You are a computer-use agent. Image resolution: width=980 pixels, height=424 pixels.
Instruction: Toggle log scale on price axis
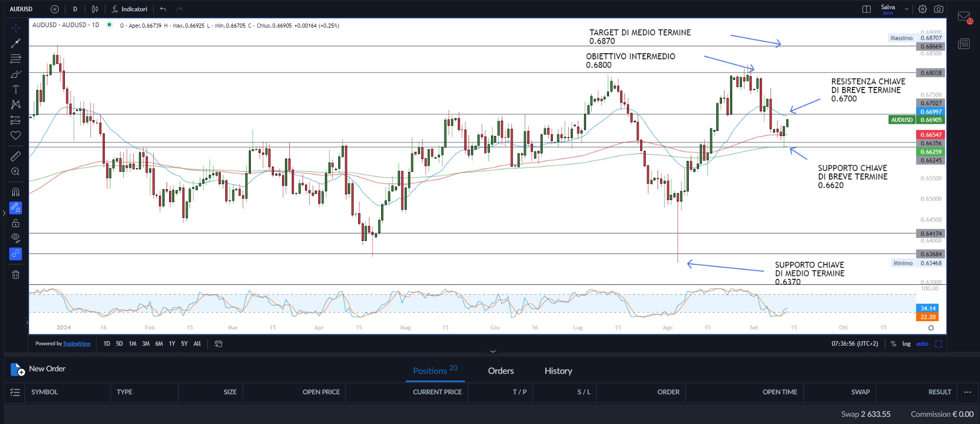point(906,344)
